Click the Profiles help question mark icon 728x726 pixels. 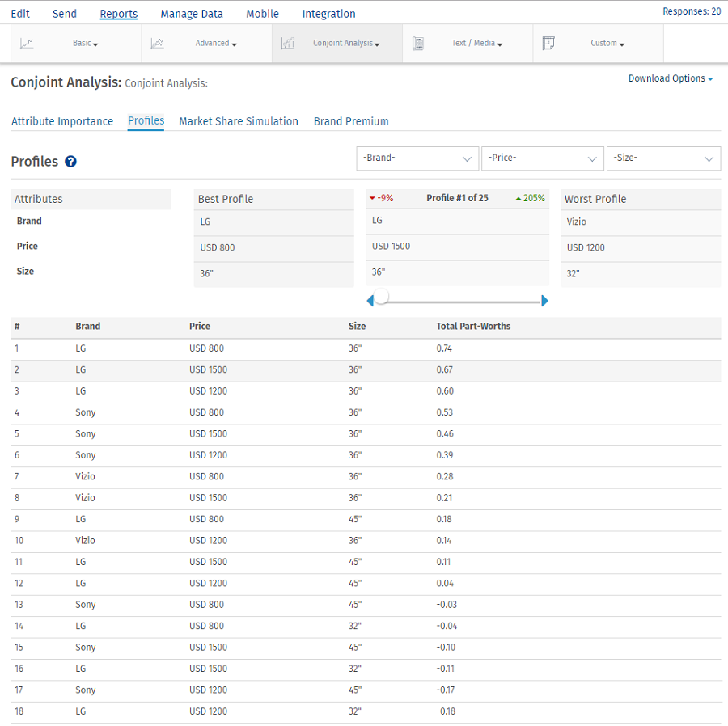(x=71, y=162)
